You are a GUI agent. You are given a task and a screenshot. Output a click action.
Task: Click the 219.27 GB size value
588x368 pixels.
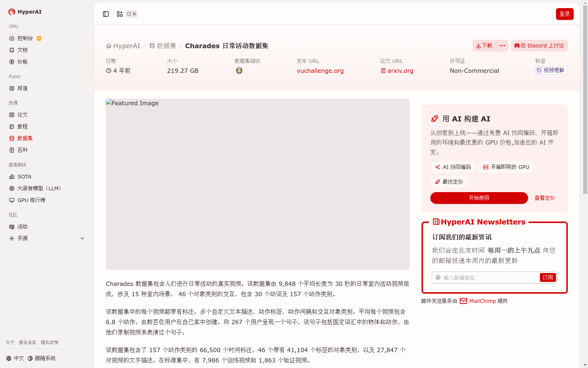tap(183, 71)
